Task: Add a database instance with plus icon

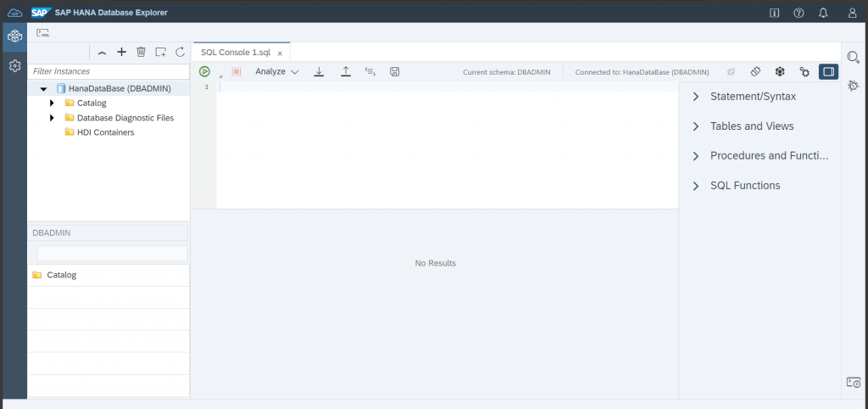Action: coord(122,52)
